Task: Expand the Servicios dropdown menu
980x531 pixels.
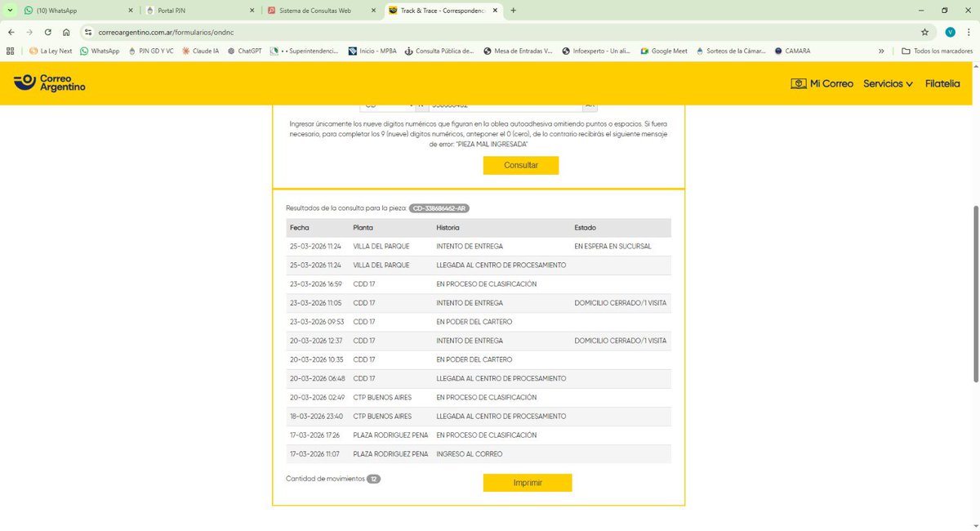Action: click(x=888, y=83)
